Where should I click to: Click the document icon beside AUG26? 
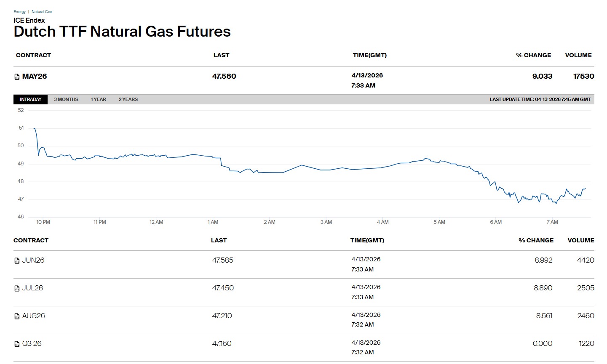pyautogui.click(x=17, y=316)
